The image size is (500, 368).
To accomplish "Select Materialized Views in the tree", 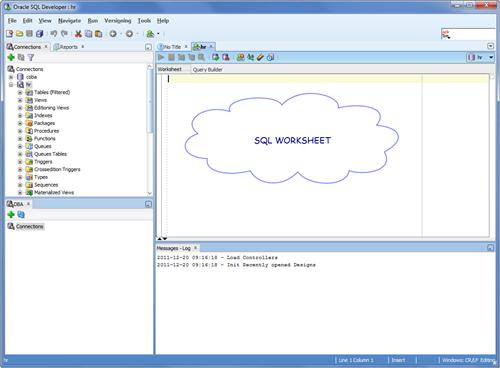I will [54, 192].
